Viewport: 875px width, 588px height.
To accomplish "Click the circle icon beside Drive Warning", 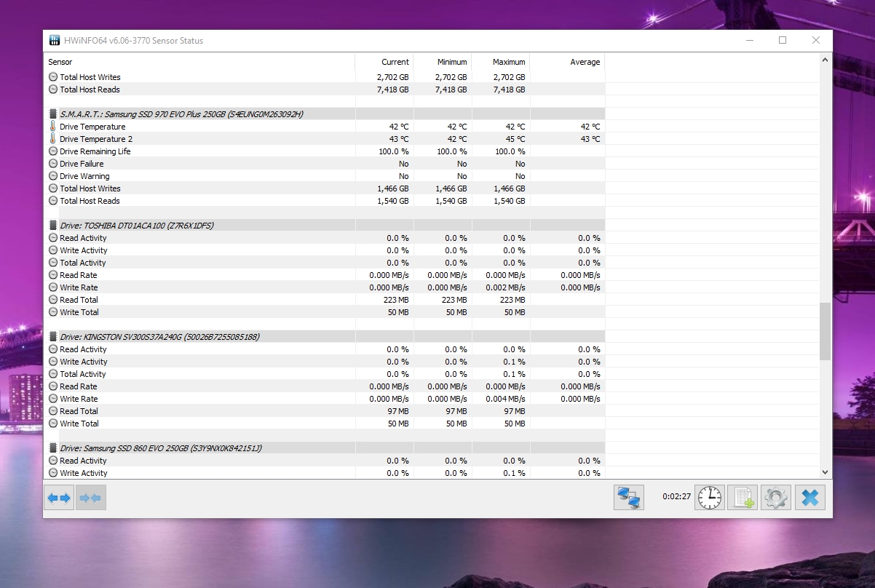I will [53, 176].
